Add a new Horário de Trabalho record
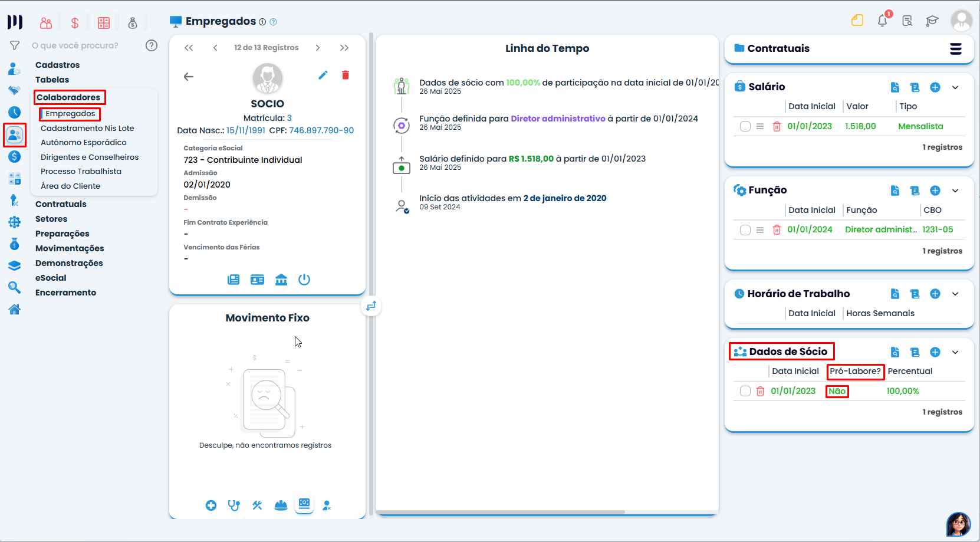980x542 pixels. click(935, 294)
